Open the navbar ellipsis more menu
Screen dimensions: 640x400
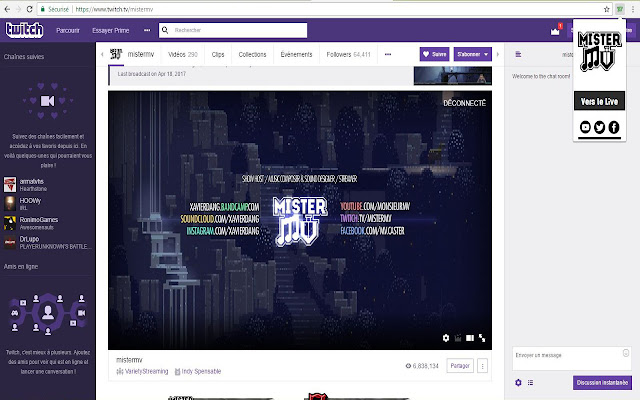tap(147, 30)
